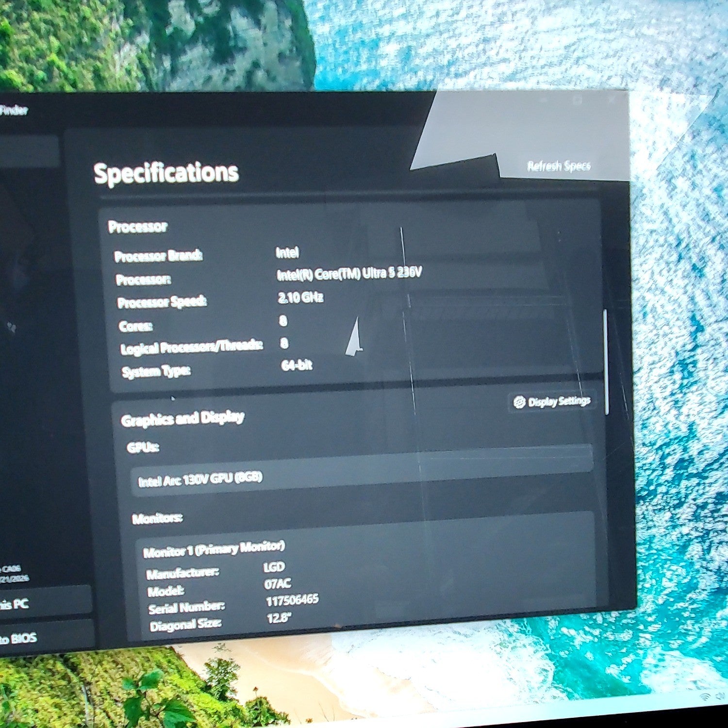The image size is (728, 728).
Task: Click the scrollbar thumb of the Specifications panel
Action: click(606, 362)
